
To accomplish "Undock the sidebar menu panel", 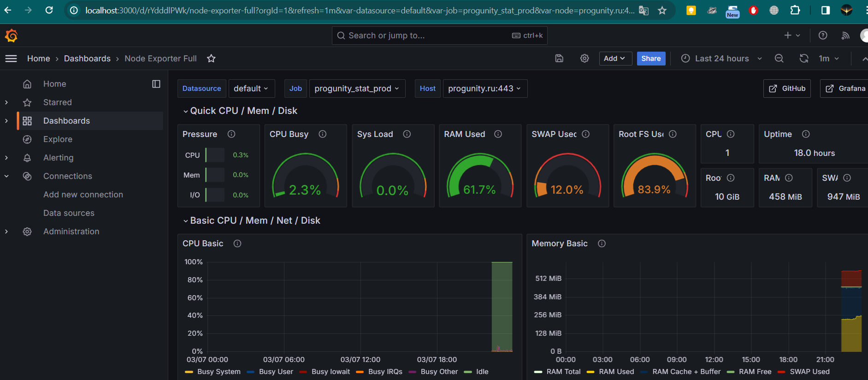I will point(156,84).
